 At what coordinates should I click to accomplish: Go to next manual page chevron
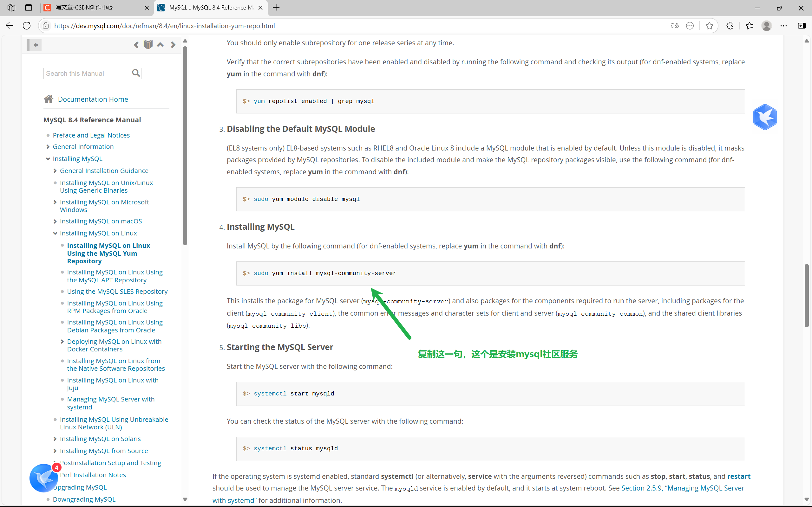[173, 45]
